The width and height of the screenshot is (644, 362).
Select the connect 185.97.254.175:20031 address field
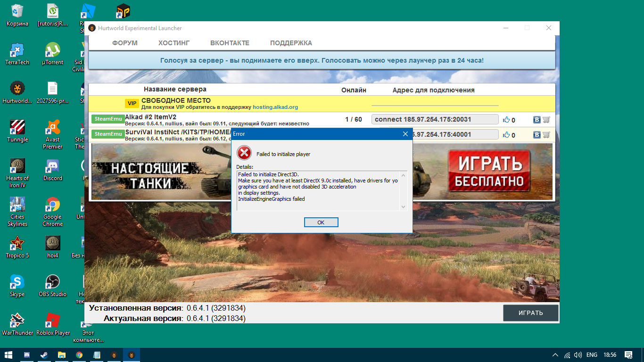435,119
